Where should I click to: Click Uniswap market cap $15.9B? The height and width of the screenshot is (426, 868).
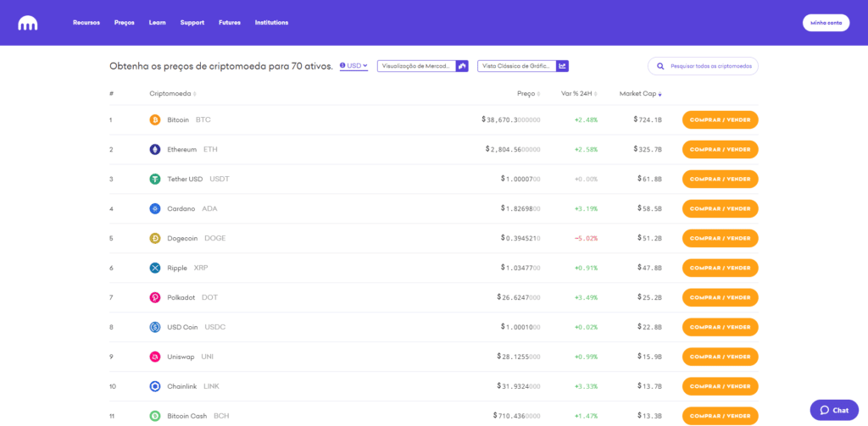tap(650, 357)
